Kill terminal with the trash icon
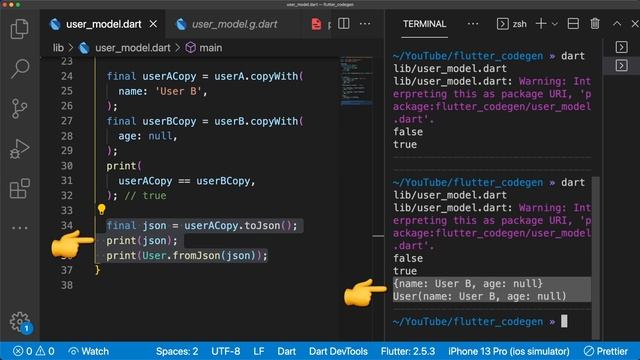This screenshot has height=360, width=640. point(595,24)
